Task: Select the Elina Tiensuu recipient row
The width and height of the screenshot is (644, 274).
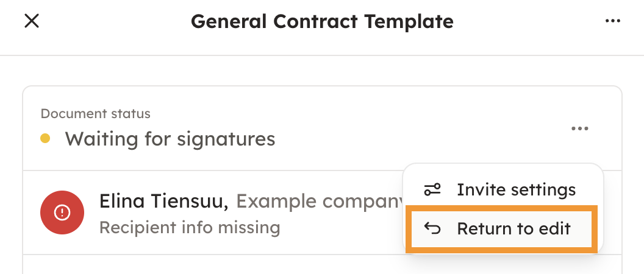Action: pyautogui.click(x=244, y=213)
